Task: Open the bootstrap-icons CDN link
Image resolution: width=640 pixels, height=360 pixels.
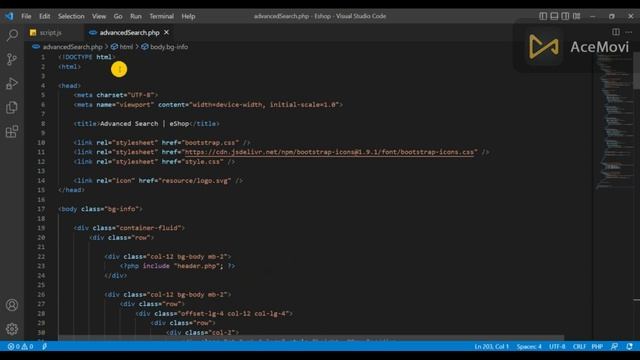Action: (x=329, y=152)
